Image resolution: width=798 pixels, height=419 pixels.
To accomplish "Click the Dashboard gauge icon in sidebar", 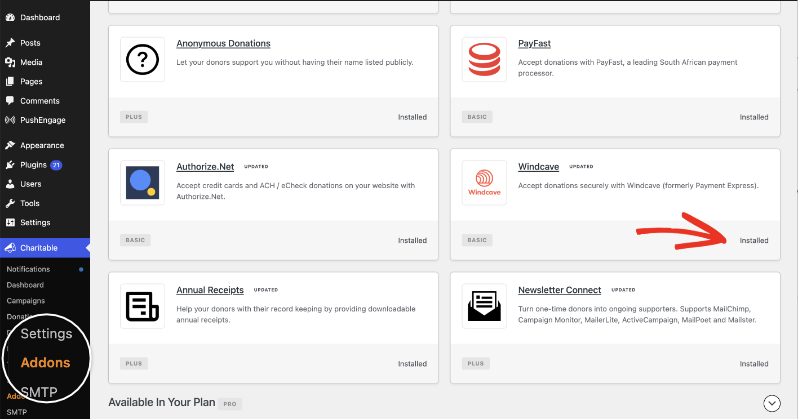I will click(x=10, y=17).
